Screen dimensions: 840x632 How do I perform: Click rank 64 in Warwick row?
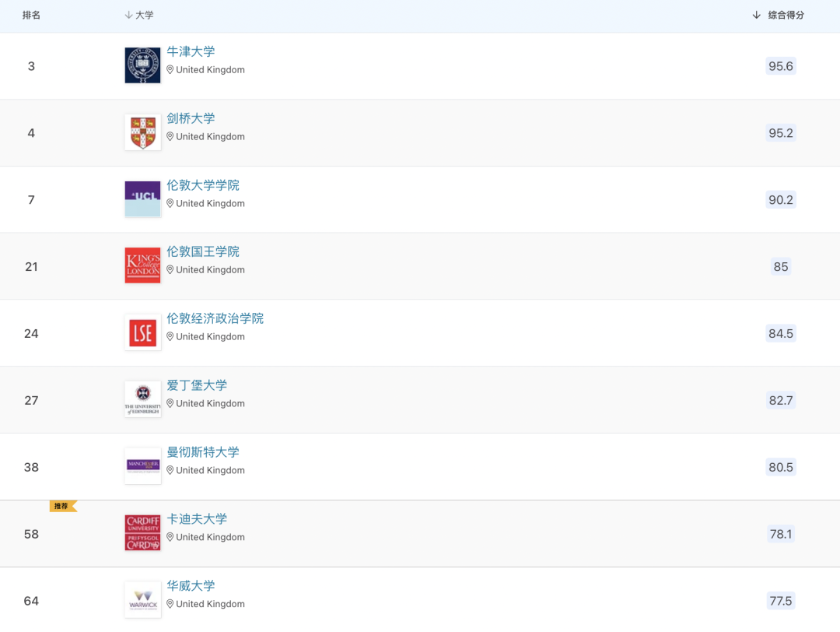click(x=31, y=601)
